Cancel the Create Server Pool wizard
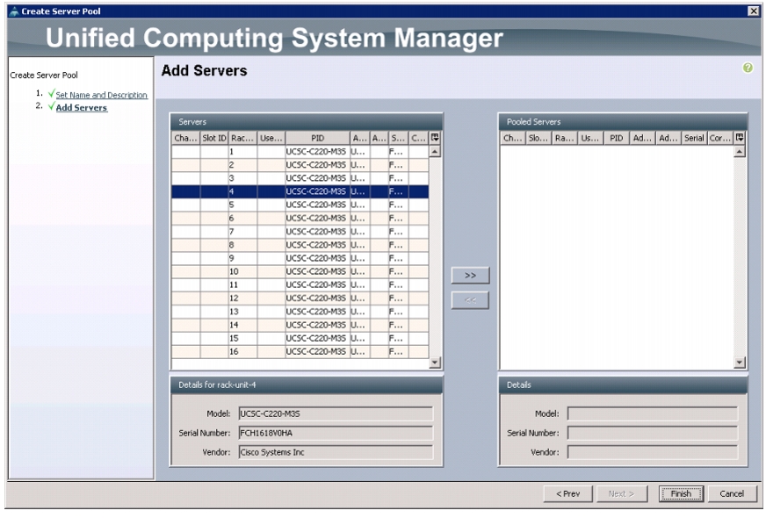This screenshot has width=766, height=532. pyautogui.click(x=732, y=493)
